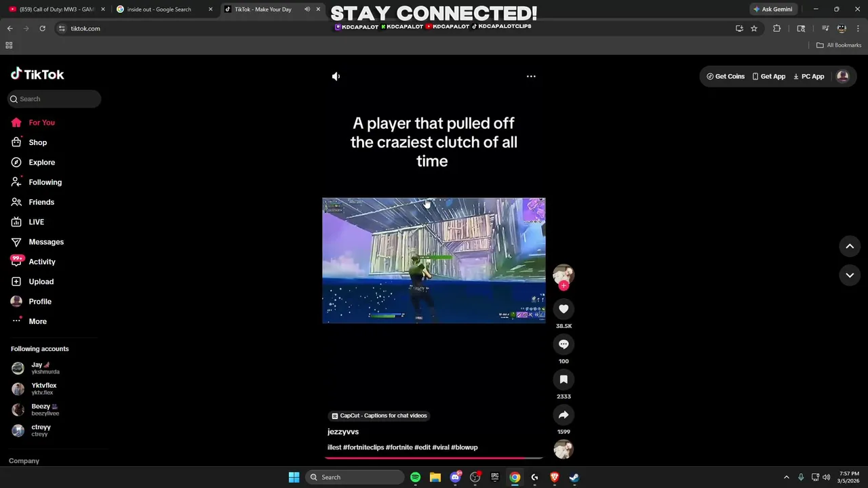
Task: Click the PC App download button
Action: (x=808, y=77)
